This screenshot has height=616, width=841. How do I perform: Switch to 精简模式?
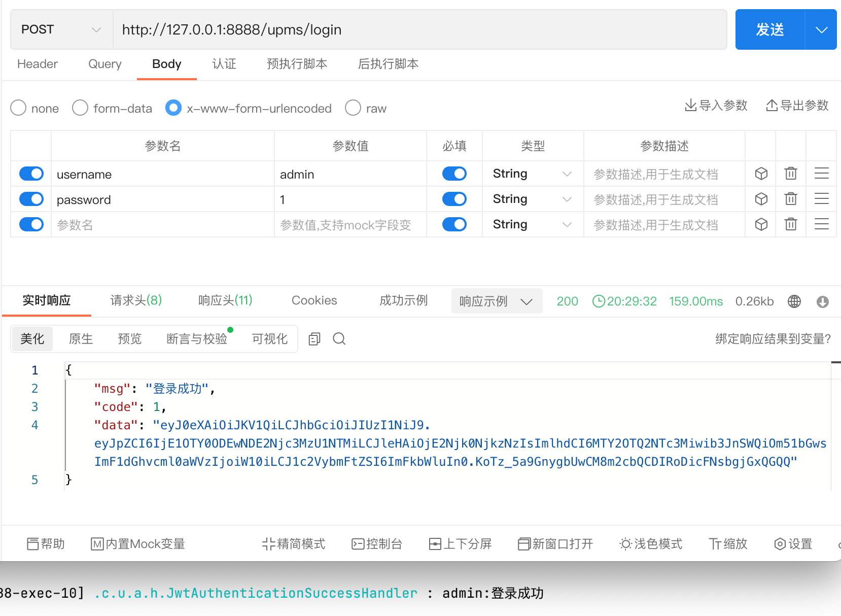tap(294, 544)
